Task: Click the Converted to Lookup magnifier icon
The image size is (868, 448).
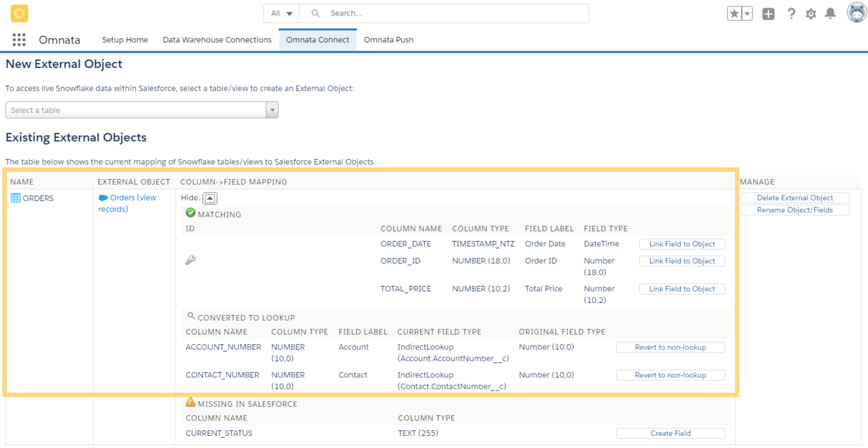Action: tap(191, 316)
